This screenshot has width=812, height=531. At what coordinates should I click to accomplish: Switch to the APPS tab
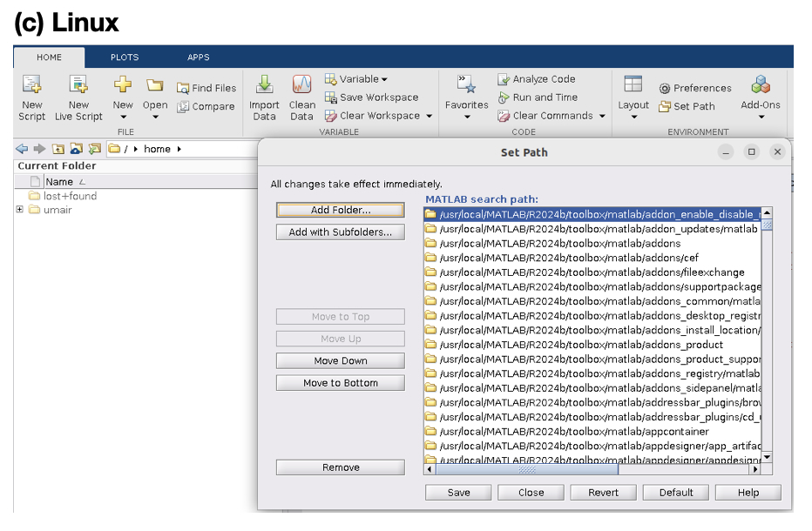coord(199,57)
